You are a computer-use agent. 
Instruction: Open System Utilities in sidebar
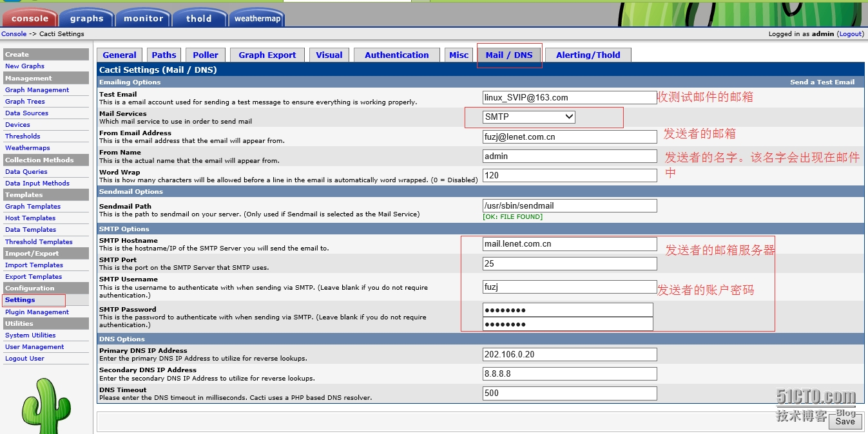[30, 335]
